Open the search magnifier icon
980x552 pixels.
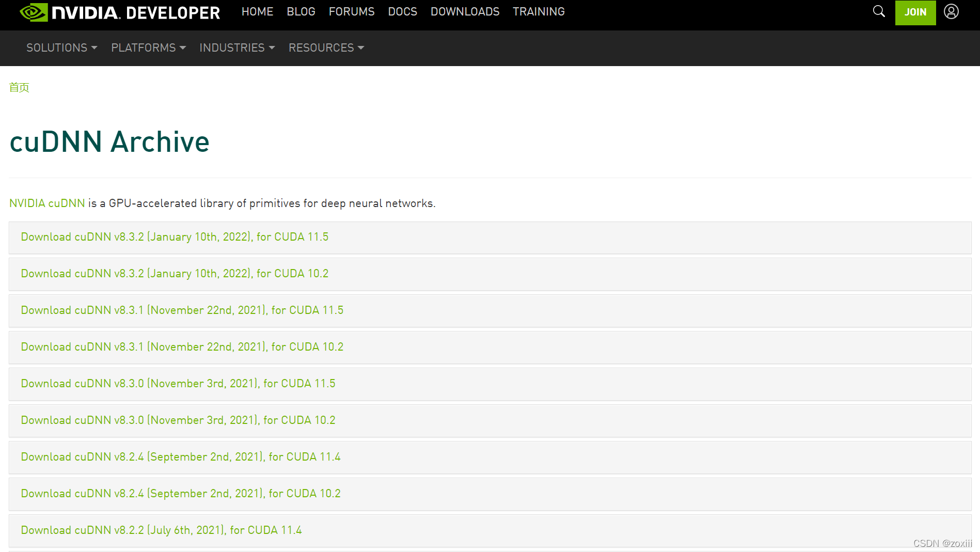[879, 11]
